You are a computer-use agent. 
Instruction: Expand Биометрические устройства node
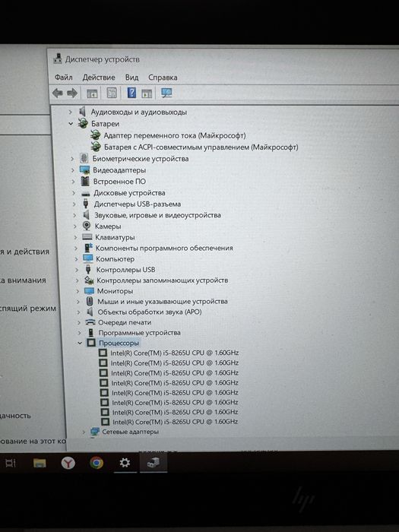pyautogui.click(x=72, y=158)
